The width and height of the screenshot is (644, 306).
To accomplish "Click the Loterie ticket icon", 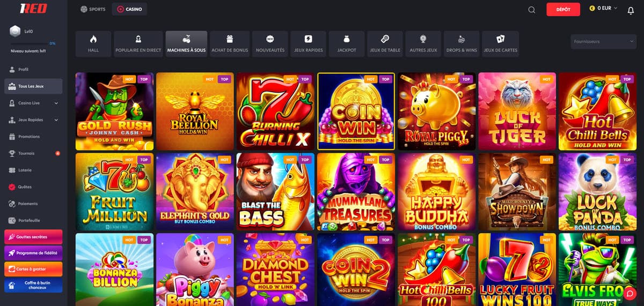I will (x=12, y=170).
